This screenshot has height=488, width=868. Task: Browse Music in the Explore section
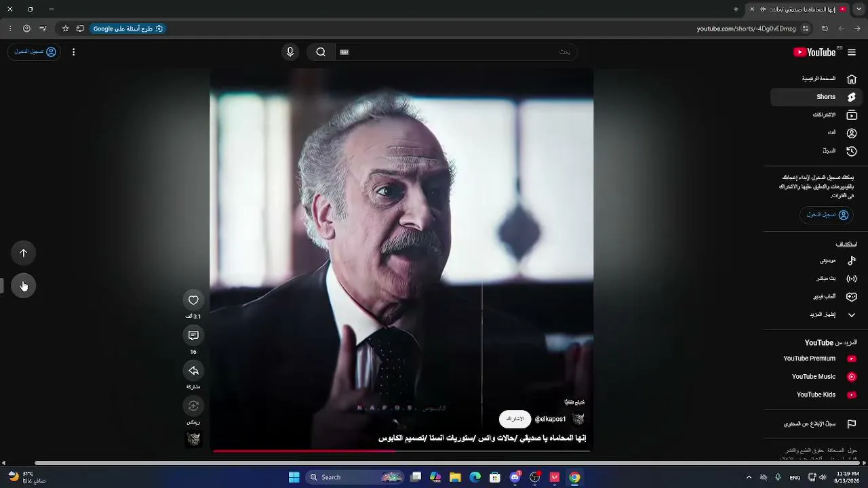coord(816,260)
